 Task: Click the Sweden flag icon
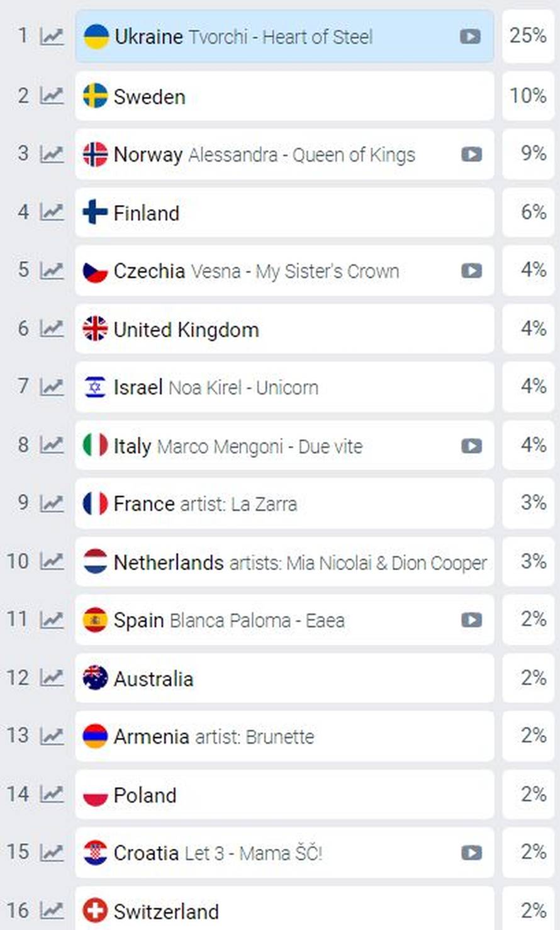96,96
